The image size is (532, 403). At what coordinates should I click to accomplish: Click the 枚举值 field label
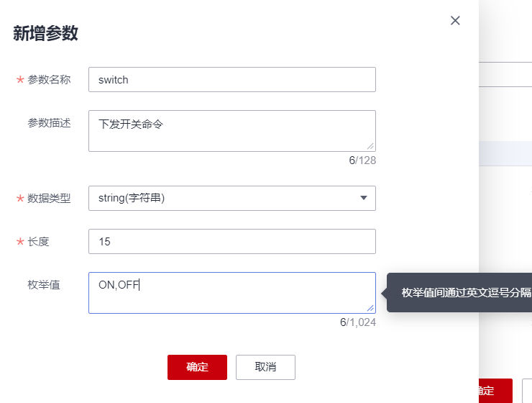coord(44,285)
